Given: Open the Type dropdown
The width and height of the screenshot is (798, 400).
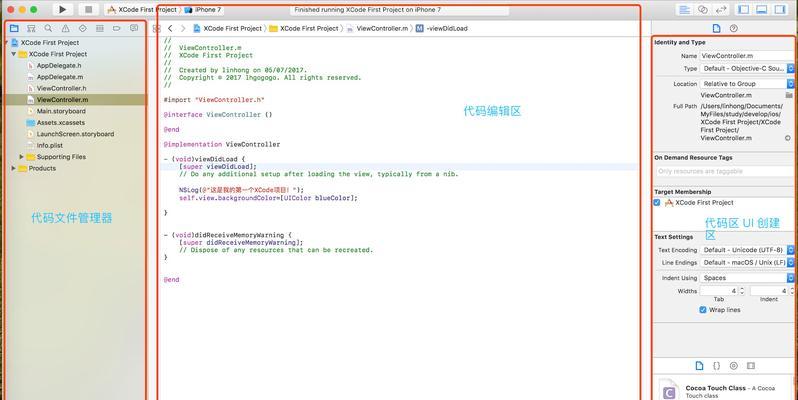Looking at the screenshot, I should pos(747,68).
